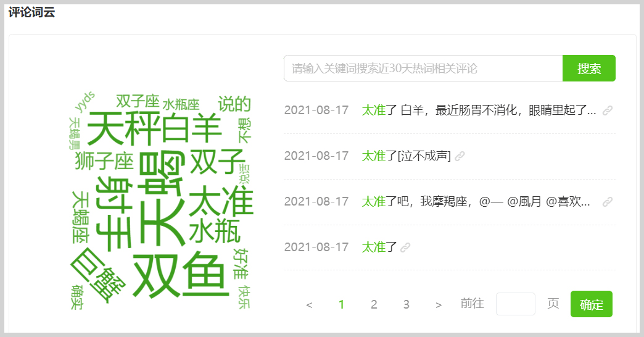The image size is (644, 337).
Task: Open link icon beside the last 太准了 comment
Action: click(405, 248)
